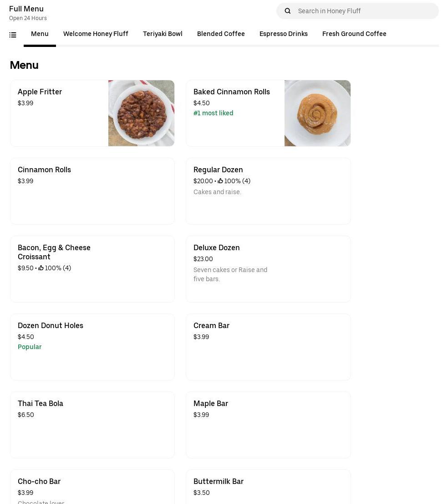Open Fresh Ground Coffee tab
Viewport: 448px width, 504px height.
click(354, 34)
